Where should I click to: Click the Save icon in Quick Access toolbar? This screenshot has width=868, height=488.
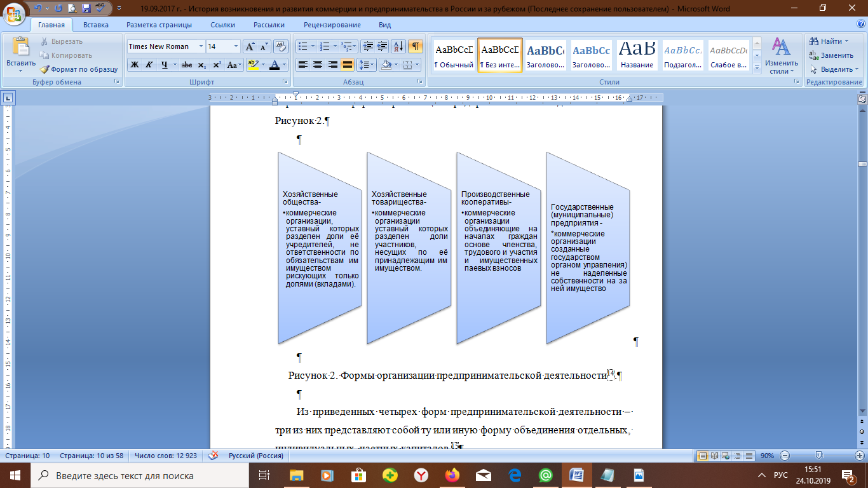[x=87, y=9]
